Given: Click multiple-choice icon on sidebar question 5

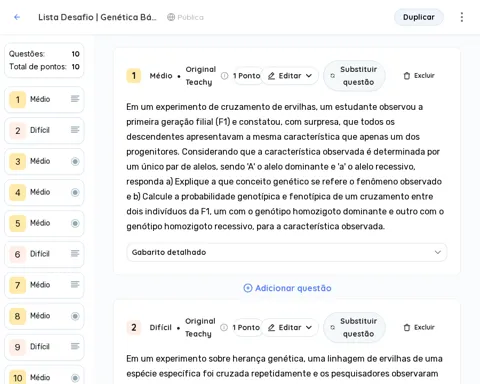Looking at the screenshot, I should point(75,223).
